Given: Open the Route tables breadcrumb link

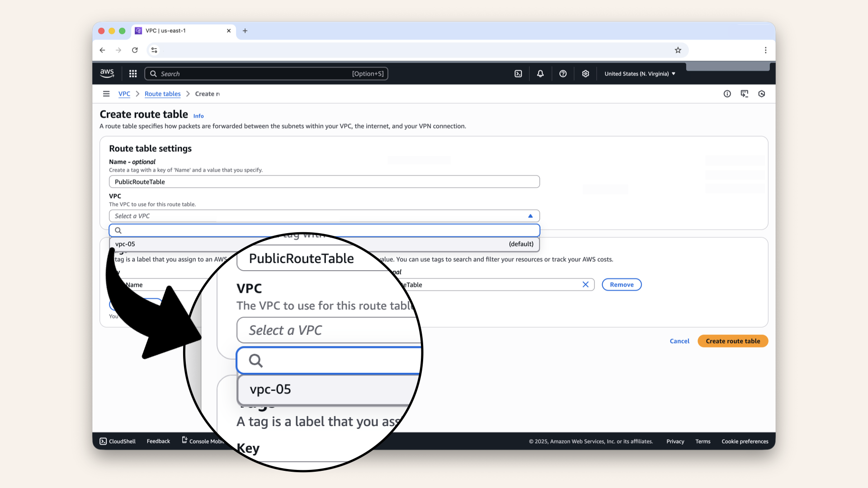Looking at the screenshot, I should click(x=162, y=94).
